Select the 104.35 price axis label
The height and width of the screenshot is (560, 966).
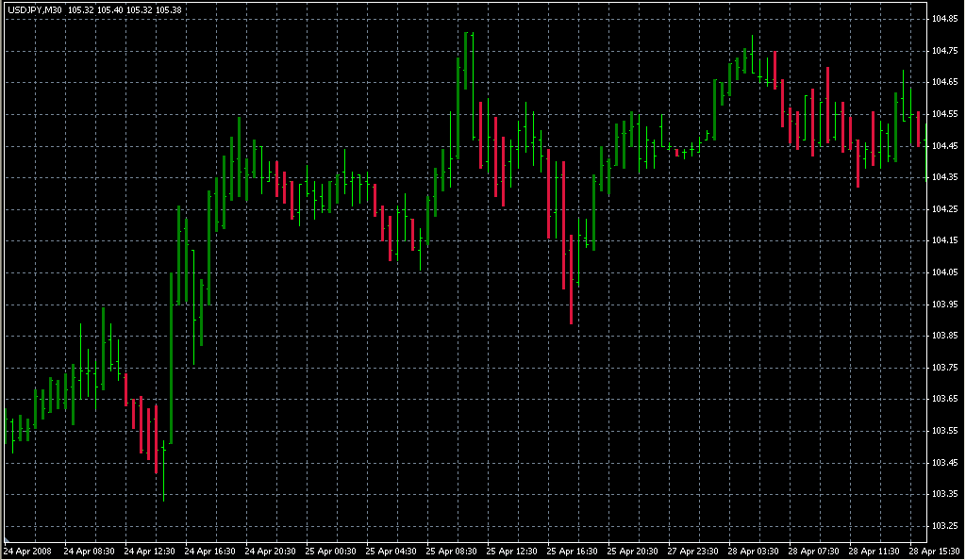(x=944, y=177)
